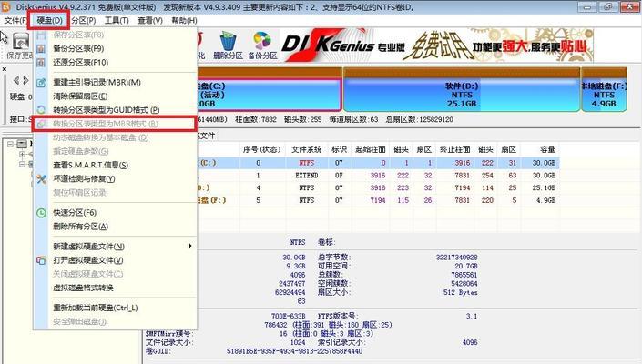The width and height of the screenshot is (642, 364).
Task: Choose 重建主引导记录(MBR) from menu
Action: pos(94,83)
